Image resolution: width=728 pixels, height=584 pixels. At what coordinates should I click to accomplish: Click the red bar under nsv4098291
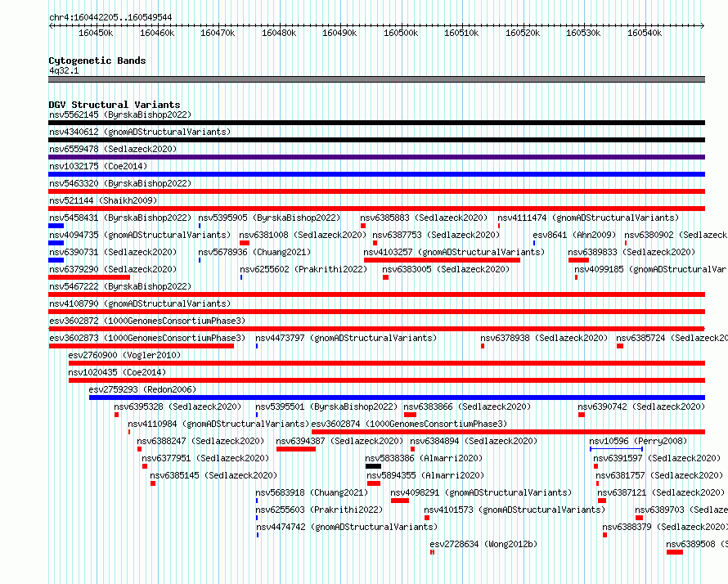click(400, 501)
